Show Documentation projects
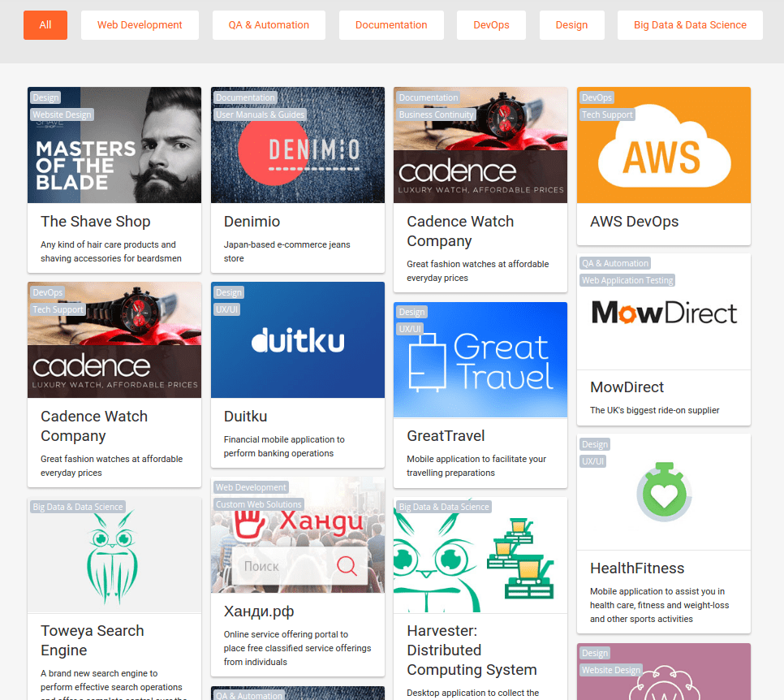This screenshot has width=784, height=700. [391, 25]
